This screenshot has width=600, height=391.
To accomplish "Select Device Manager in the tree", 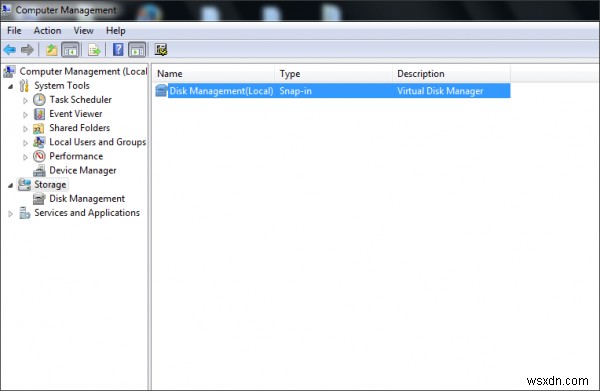I will click(83, 171).
